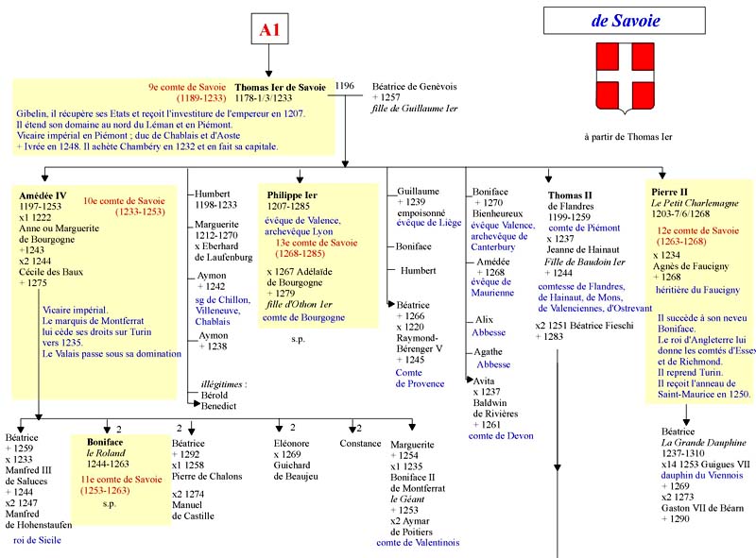Screen dimensions: 756x558
Task: Click the blue "héritière du Faucigny" text
Action: click(697, 290)
